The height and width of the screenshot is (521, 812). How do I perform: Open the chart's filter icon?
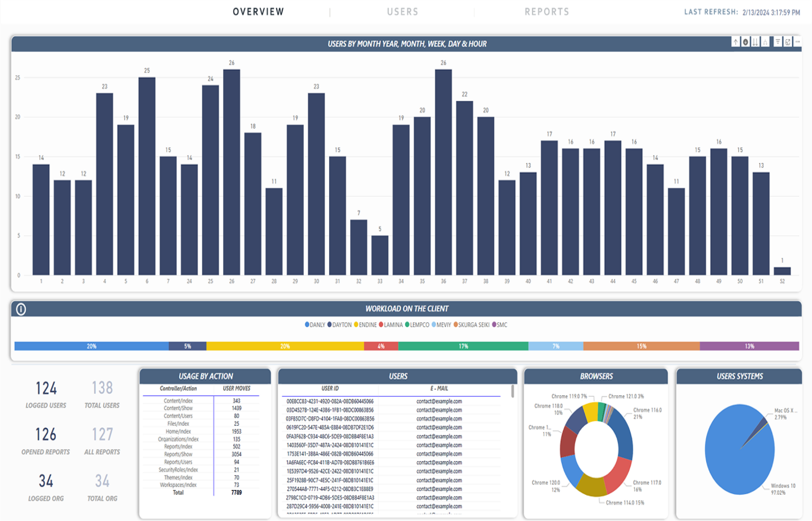[x=778, y=42]
